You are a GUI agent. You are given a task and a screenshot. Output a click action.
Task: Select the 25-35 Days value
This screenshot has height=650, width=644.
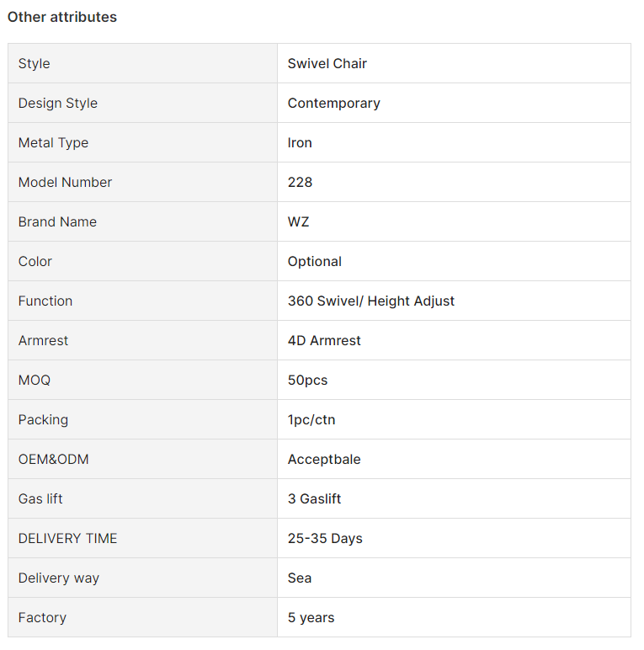[x=325, y=539]
